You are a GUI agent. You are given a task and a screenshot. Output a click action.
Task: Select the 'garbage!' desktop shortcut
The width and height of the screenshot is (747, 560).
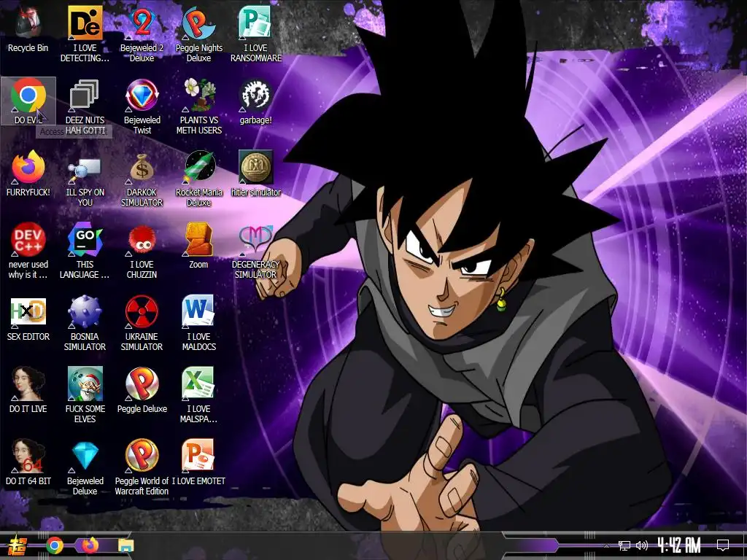coord(256,102)
